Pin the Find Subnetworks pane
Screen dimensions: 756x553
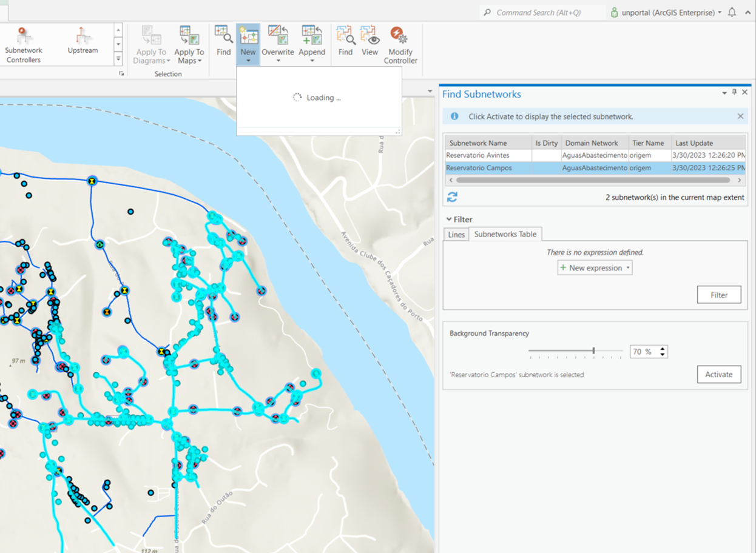pyautogui.click(x=734, y=93)
